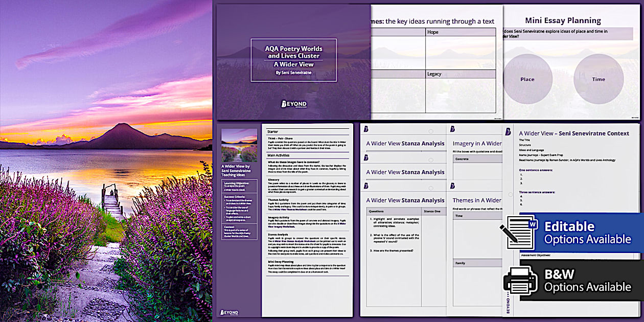Screen dimensions: 644x322
Task: Open the Mini Essay Planning slide heading
Action: click(563, 21)
